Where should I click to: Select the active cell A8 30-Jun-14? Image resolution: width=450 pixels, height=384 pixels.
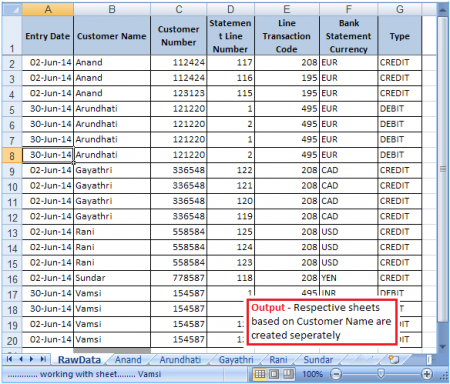(48, 155)
